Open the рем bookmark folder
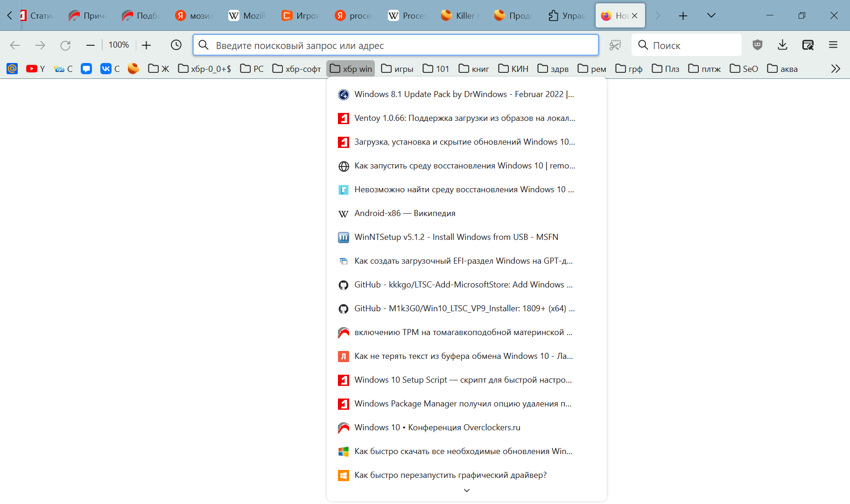The width and height of the screenshot is (850, 504). tap(592, 69)
